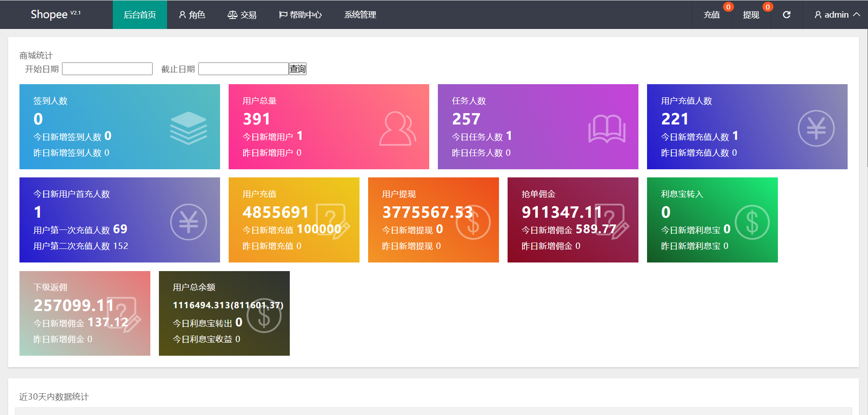Click the edit-note icon in 抢单佣金 card
Image resolution: width=868 pixels, height=415 pixels.
(x=612, y=222)
